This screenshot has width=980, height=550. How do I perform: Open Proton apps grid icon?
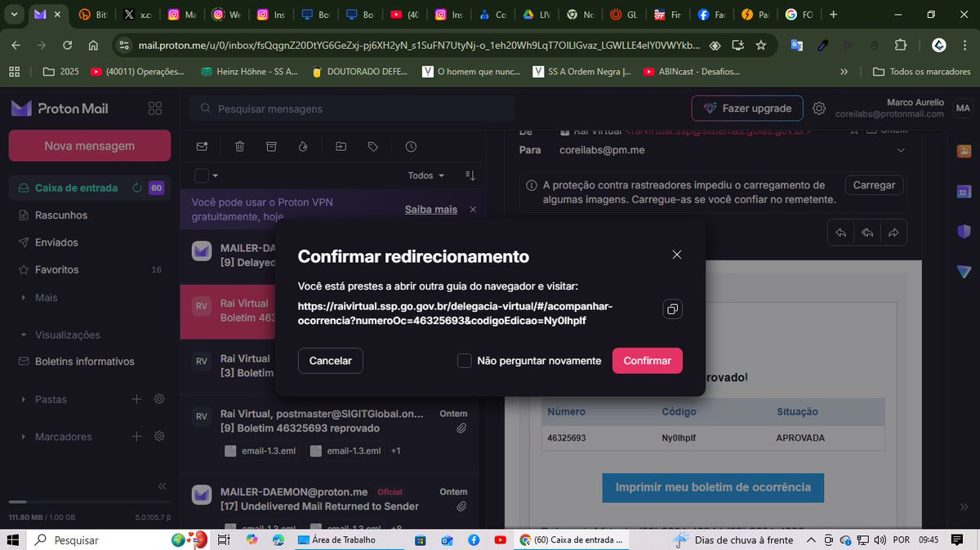tap(155, 109)
